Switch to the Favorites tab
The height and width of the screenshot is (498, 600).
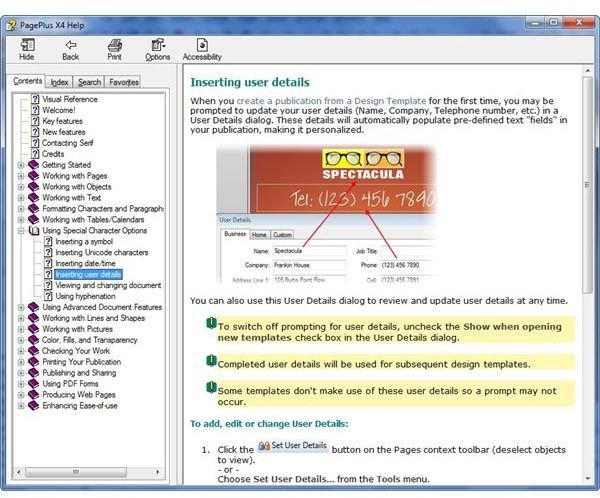[124, 82]
